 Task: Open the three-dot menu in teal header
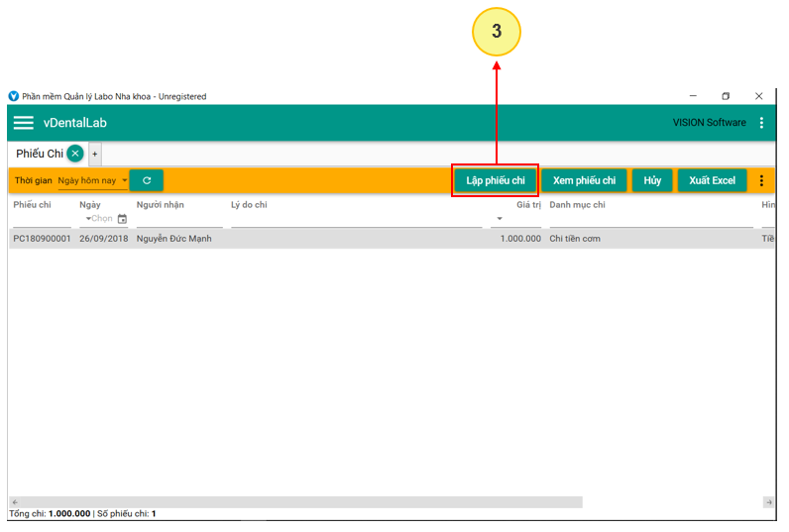[761, 123]
